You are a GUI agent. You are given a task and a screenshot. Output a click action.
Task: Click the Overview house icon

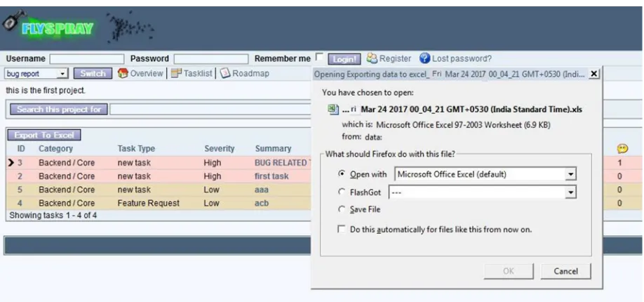click(123, 73)
